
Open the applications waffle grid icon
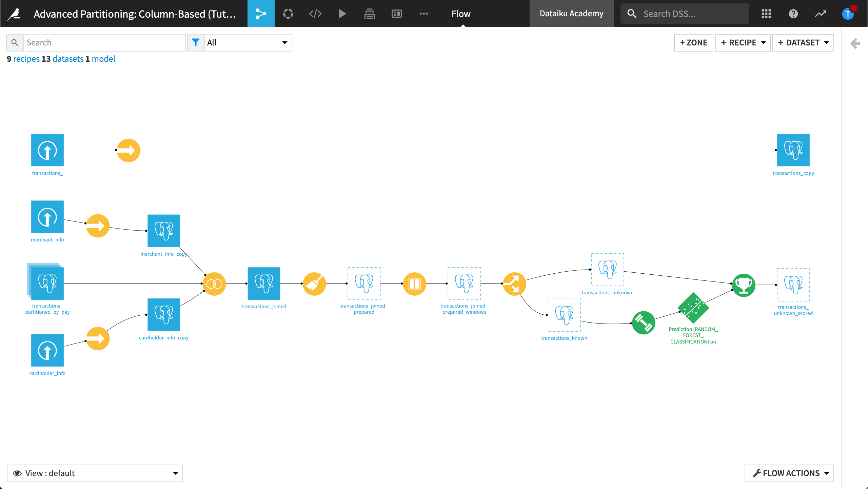766,14
